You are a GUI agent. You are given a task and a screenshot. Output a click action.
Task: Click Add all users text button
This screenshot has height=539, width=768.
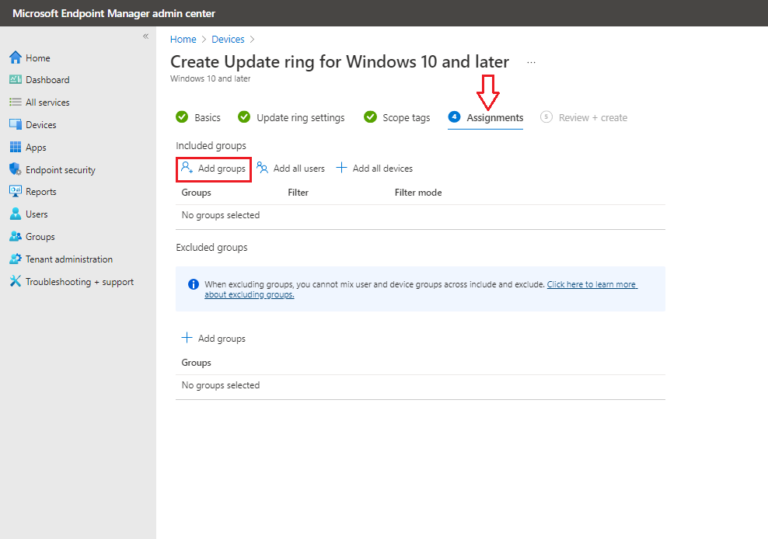click(x=299, y=169)
